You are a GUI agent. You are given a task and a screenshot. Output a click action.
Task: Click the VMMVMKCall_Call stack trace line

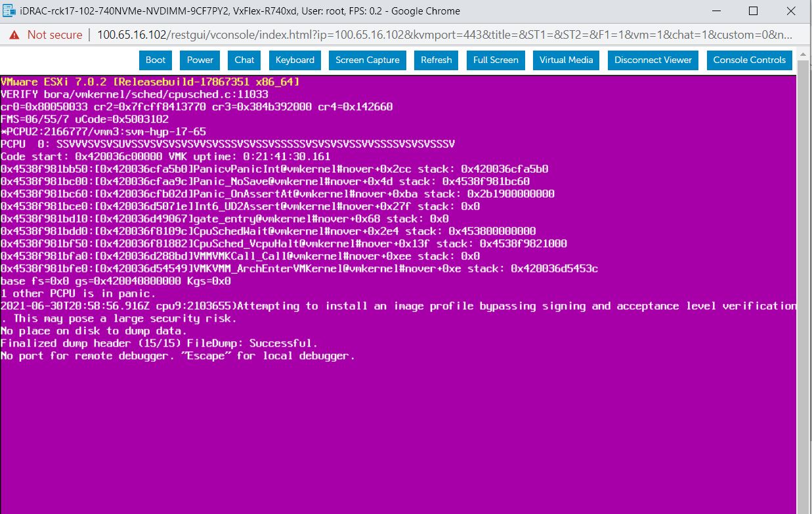pos(240,256)
